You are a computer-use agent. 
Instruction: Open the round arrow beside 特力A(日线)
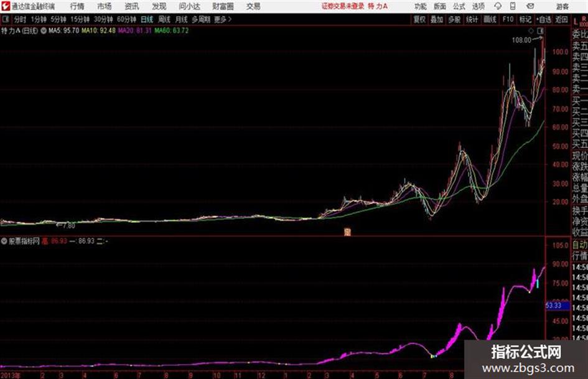click(44, 30)
